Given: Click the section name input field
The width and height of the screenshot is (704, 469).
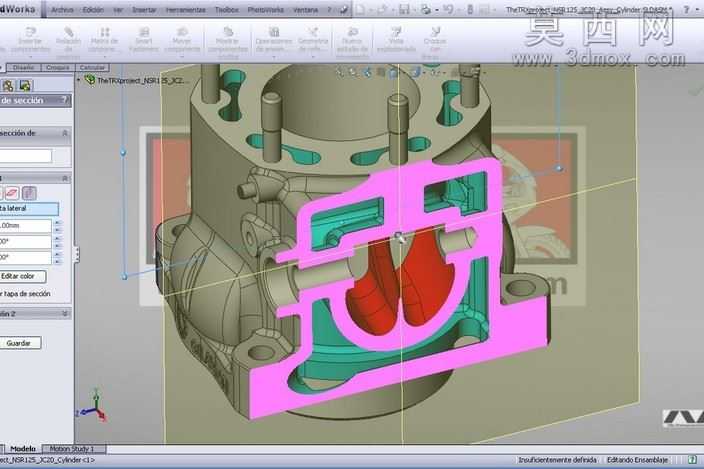Looking at the screenshot, I should pyautogui.click(x=26, y=156).
